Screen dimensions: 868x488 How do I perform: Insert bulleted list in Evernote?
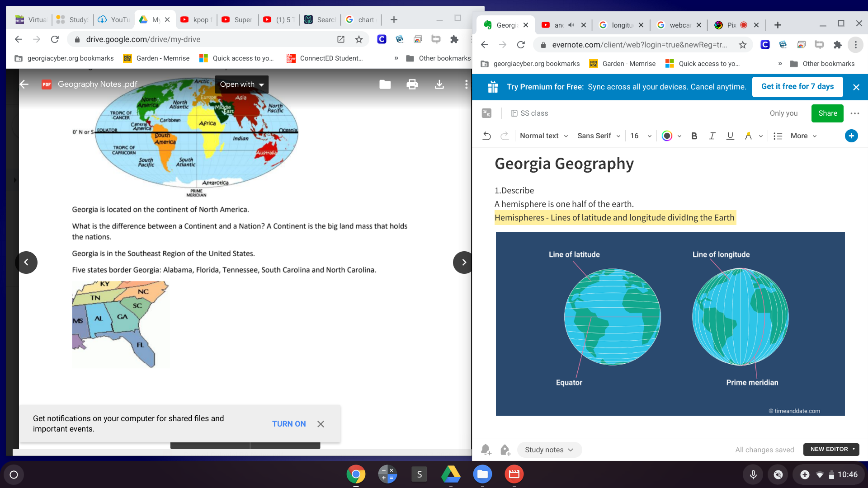click(778, 136)
